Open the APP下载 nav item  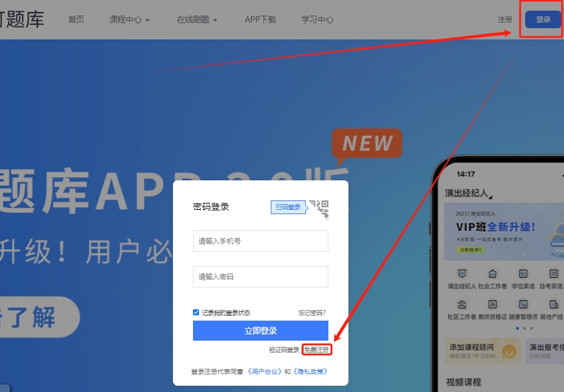click(x=261, y=19)
